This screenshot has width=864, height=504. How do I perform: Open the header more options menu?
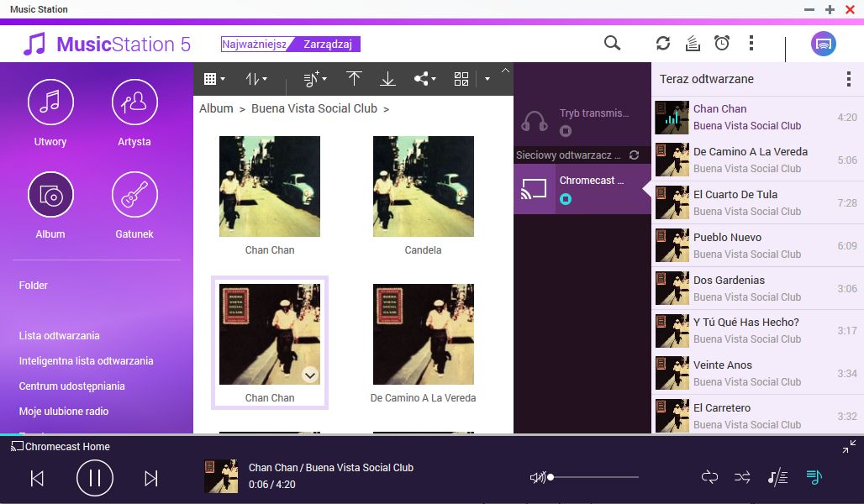click(x=751, y=43)
